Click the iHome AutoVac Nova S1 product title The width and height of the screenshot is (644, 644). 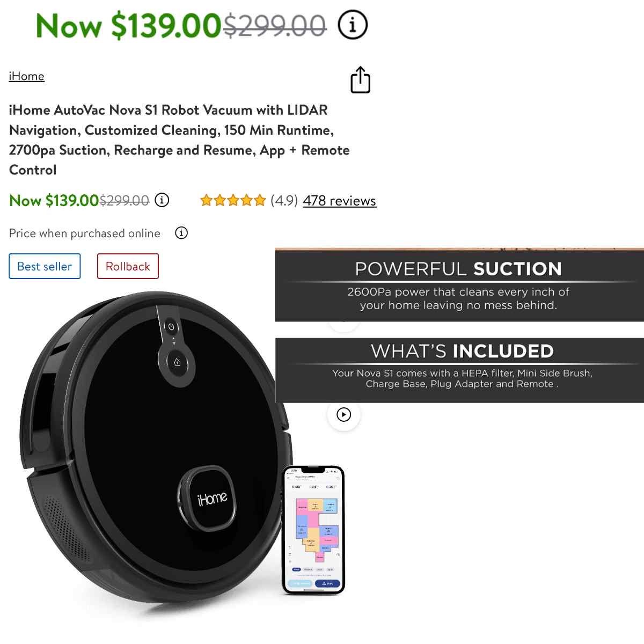pos(179,140)
